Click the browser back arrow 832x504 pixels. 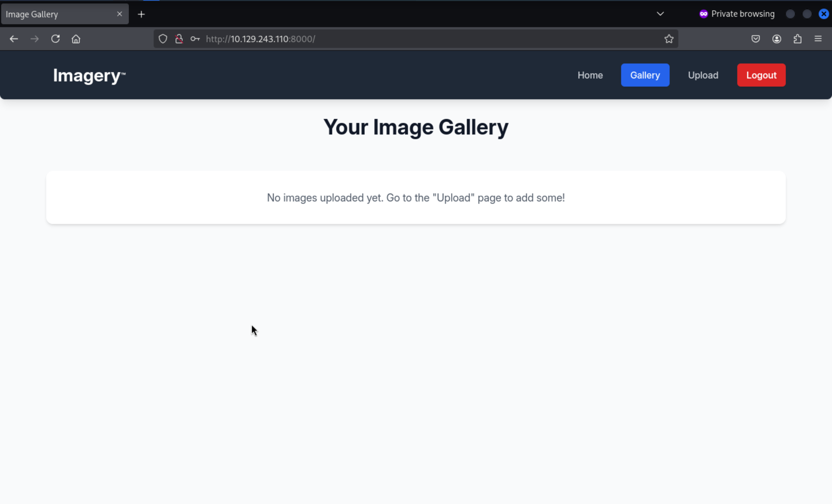tap(14, 39)
